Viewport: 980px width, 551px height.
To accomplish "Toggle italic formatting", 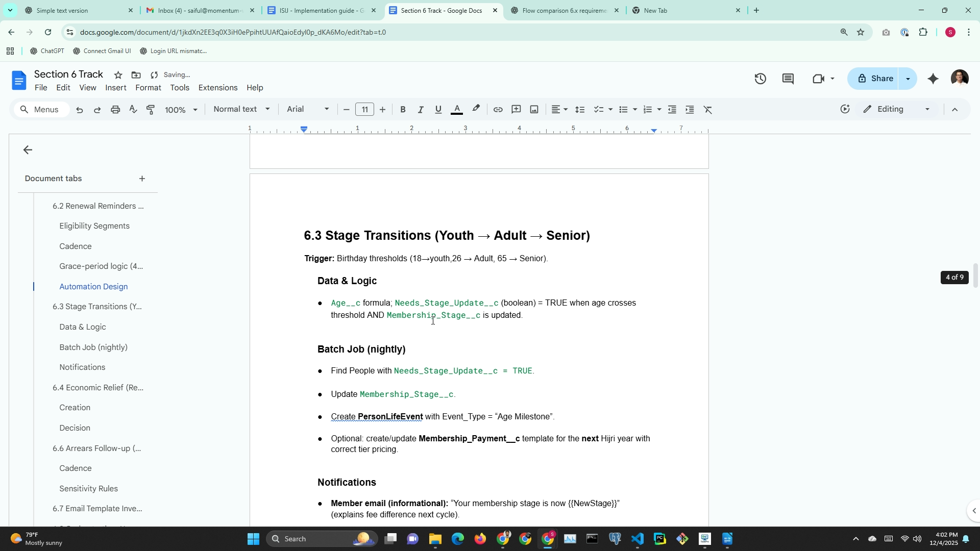I will pos(421,110).
